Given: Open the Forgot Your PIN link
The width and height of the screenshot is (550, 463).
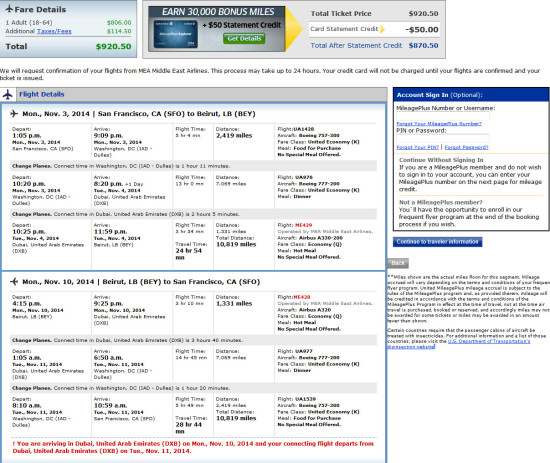Looking at the screenshot, I should pyautogui.click(x=417, y=147).
